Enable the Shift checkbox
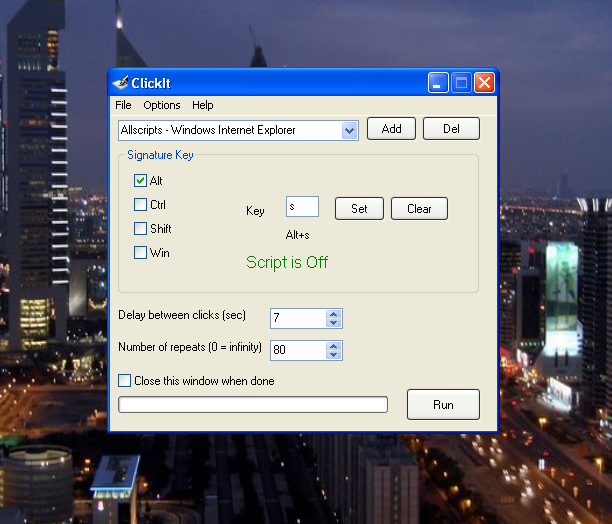The height and width of the screenshot is (524, 612). 140,228
